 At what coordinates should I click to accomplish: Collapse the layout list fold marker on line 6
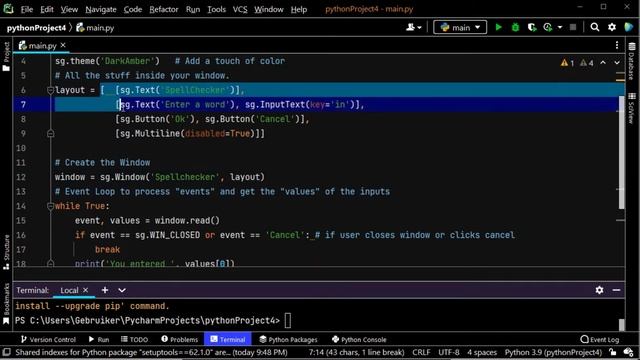[51, 90]
